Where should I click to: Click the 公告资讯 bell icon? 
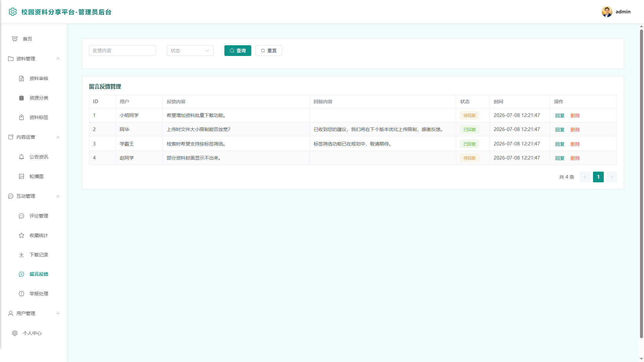coord(21,157)
